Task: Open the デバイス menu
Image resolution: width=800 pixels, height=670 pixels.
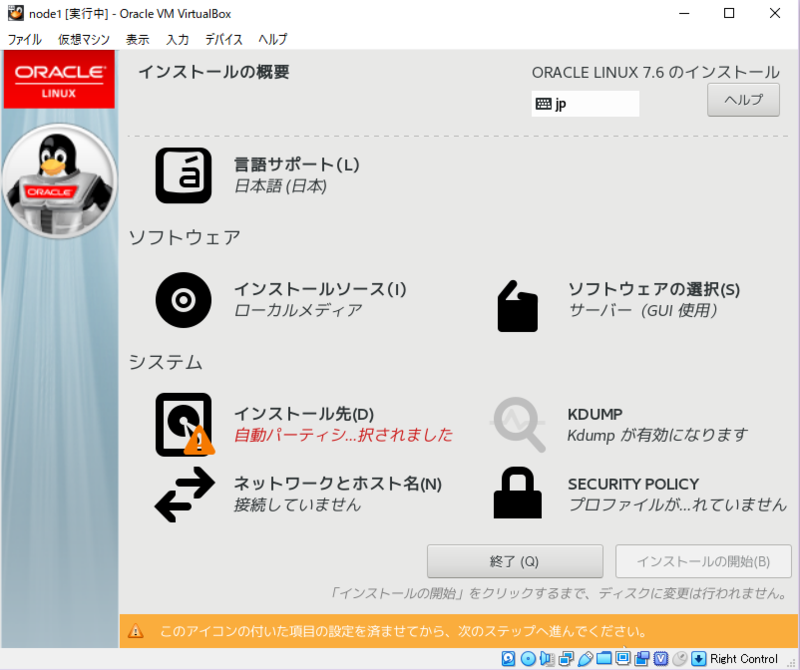Action: (x=224, y=39)
